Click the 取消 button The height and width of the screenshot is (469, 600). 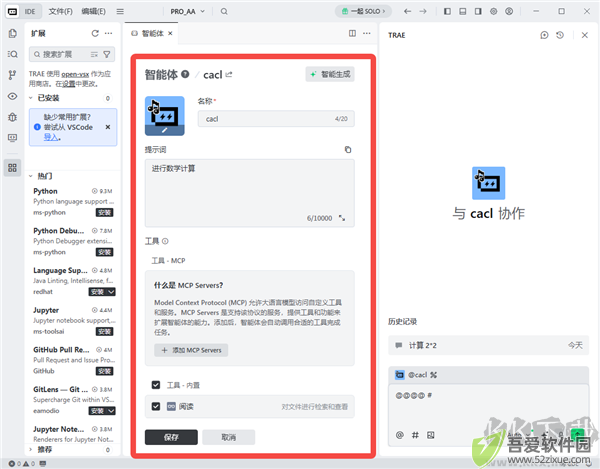228,437
